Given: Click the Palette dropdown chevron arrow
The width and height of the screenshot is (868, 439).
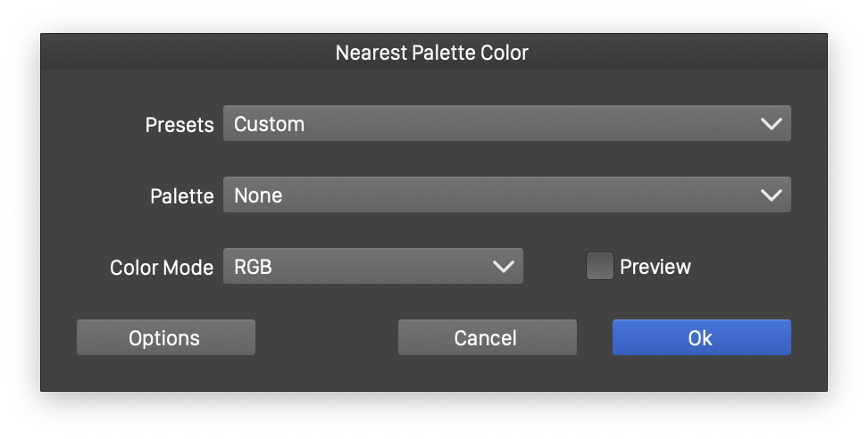Looking at the screenshot, I should (x=772, y=195).
